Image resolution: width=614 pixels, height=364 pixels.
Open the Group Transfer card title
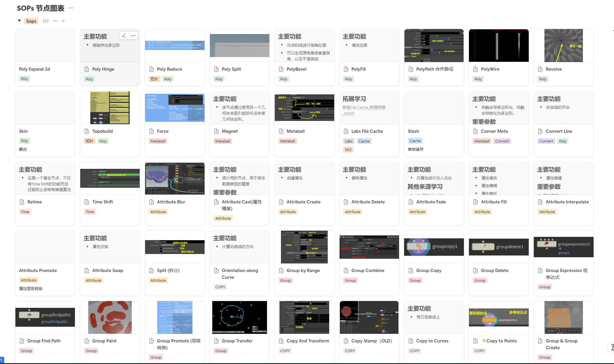[237, 341]
